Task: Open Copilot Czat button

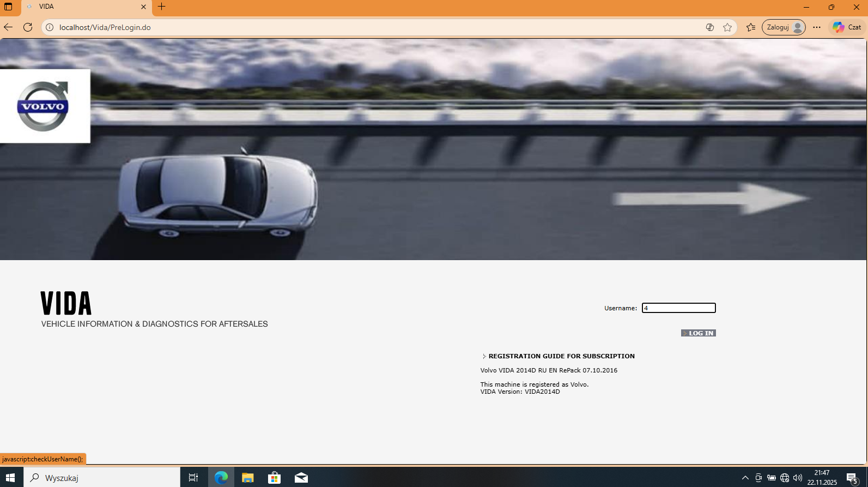Action: click(847, 27)
